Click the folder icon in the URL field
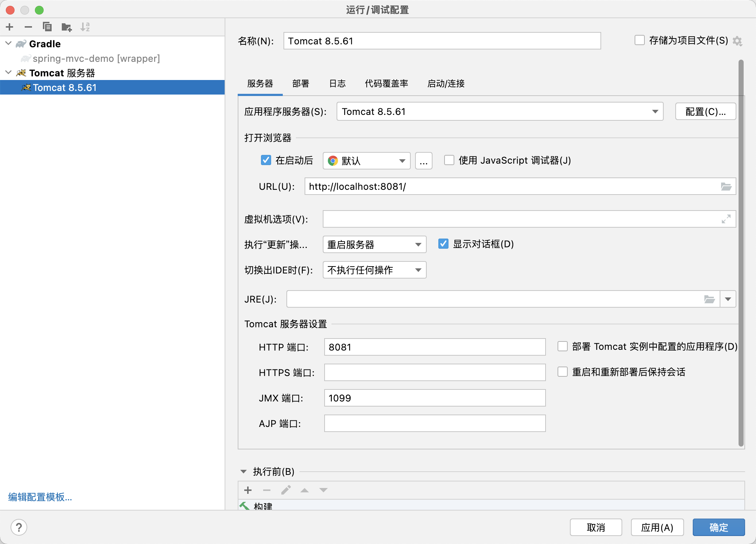 726,187
